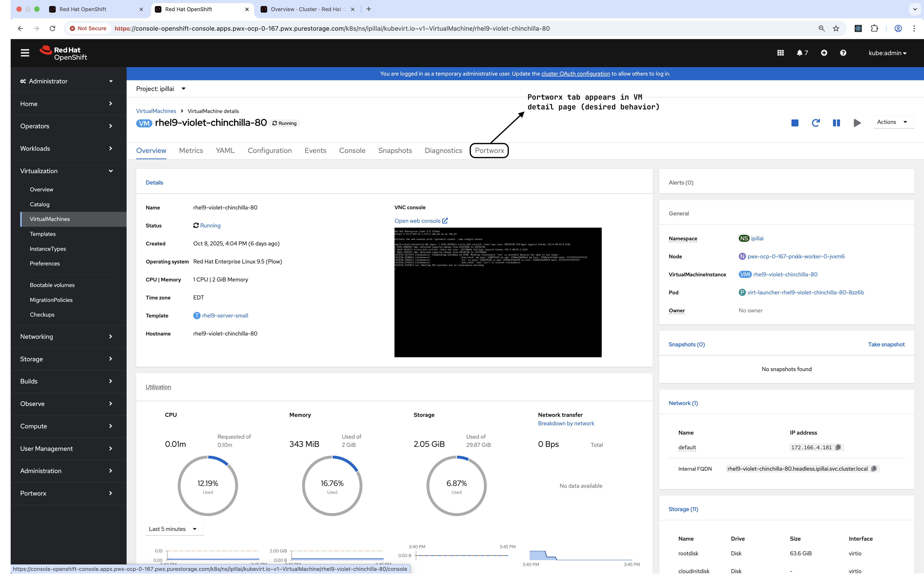Click the Restart VM icon
Screen dimensions: 924x586
pyautogui.click(x=815, y=123)
